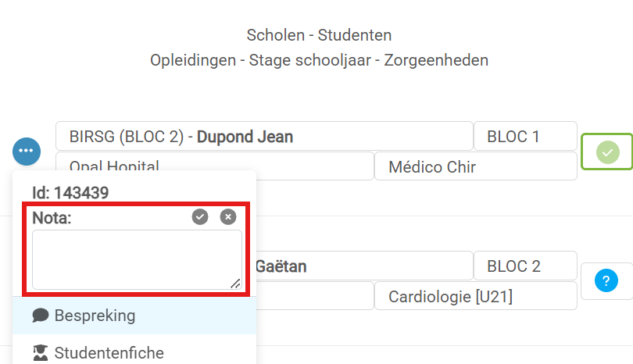The image size is (633, 364).
Task: Click Opleidingen - Stage schooljaar - Zorgeenheden heading
Action: click(x=319, y=60)
